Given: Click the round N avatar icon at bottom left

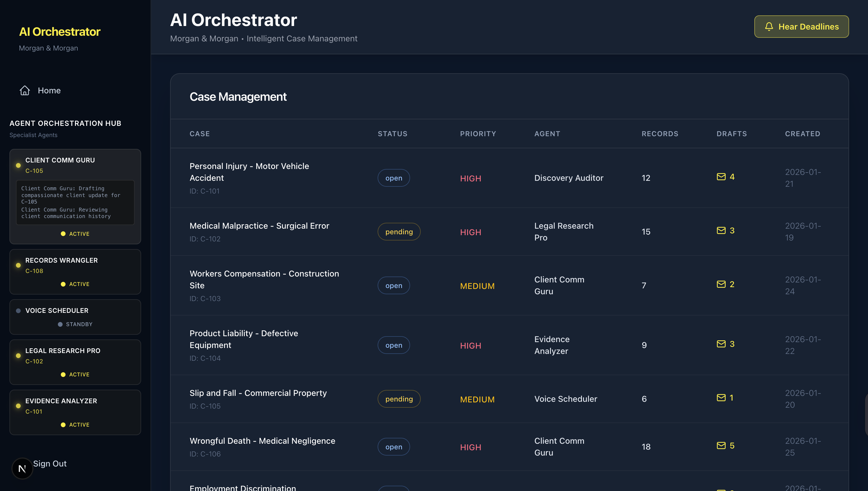Looking at the screenshot, I should [22, 469].
